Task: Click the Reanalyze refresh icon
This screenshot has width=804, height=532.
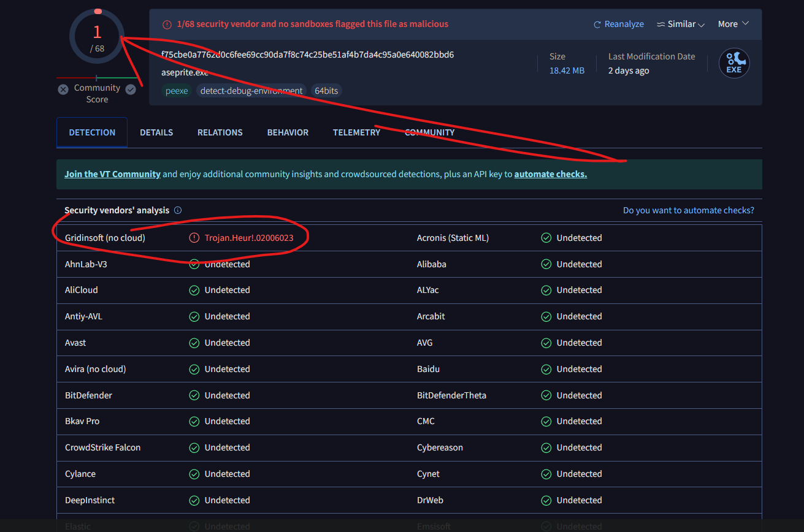Action: (x=597, y=25)
